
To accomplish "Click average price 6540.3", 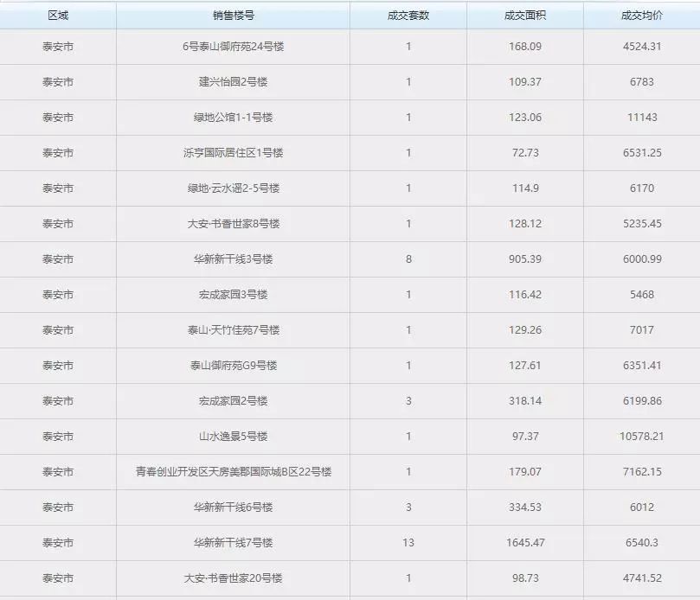I will tap(642, 543).
